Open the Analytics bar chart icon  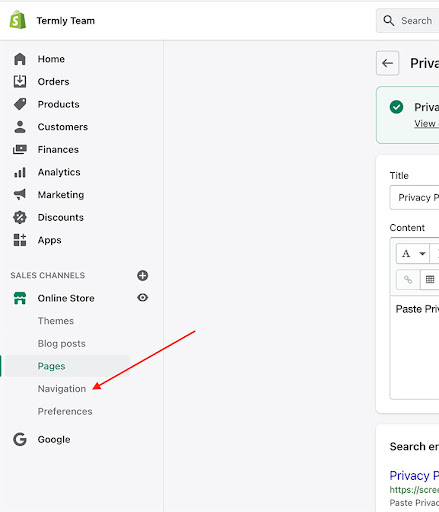(20, 172)
